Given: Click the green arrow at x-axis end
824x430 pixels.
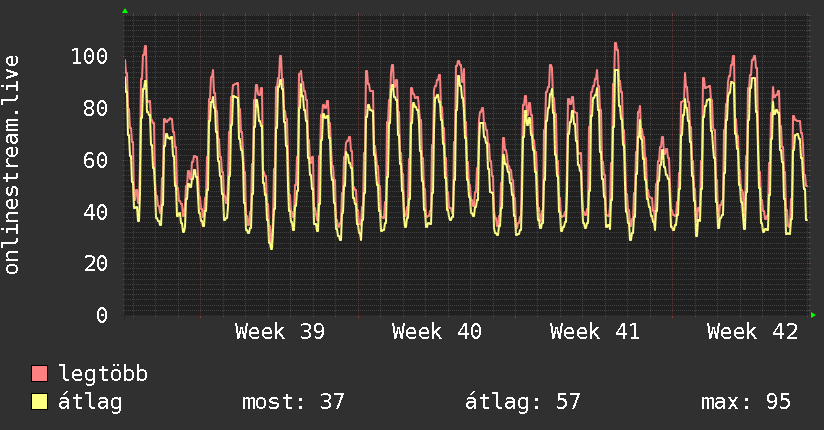Looking at the screenshot, I should [x=813, y=315].
